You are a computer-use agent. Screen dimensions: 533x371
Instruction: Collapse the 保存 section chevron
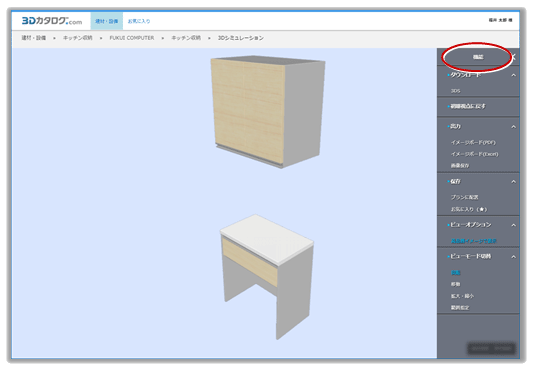click(514, 182)
